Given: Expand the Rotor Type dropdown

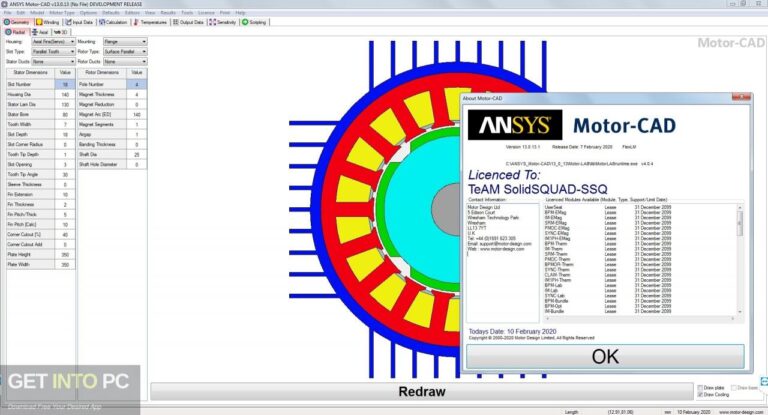Looking at the screenshot, I should pyautogui.click(x=125, y=51).
